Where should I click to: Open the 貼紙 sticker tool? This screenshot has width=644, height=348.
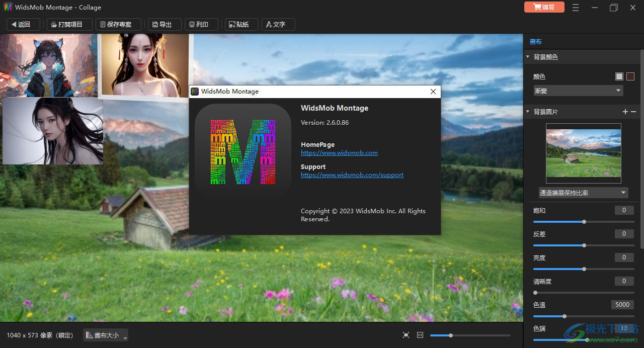(x=242, y=24)
